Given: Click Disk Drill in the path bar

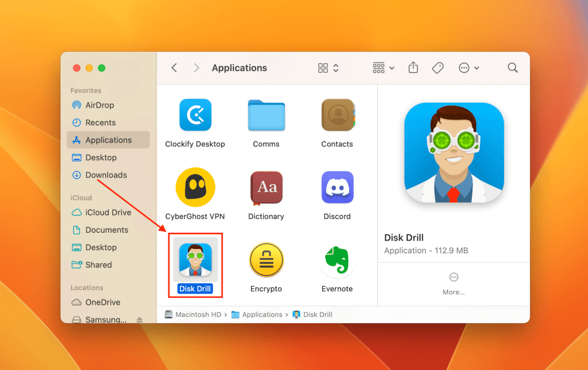Looking at the screenshot, I should pyautogui.click(x=313, y=315).
